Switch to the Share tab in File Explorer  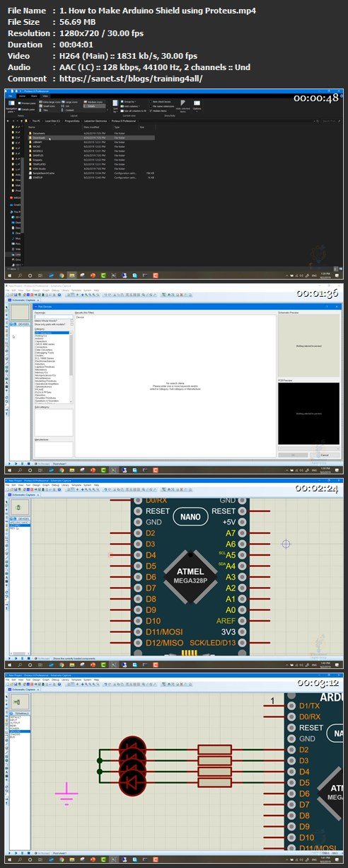pos(34,96)
